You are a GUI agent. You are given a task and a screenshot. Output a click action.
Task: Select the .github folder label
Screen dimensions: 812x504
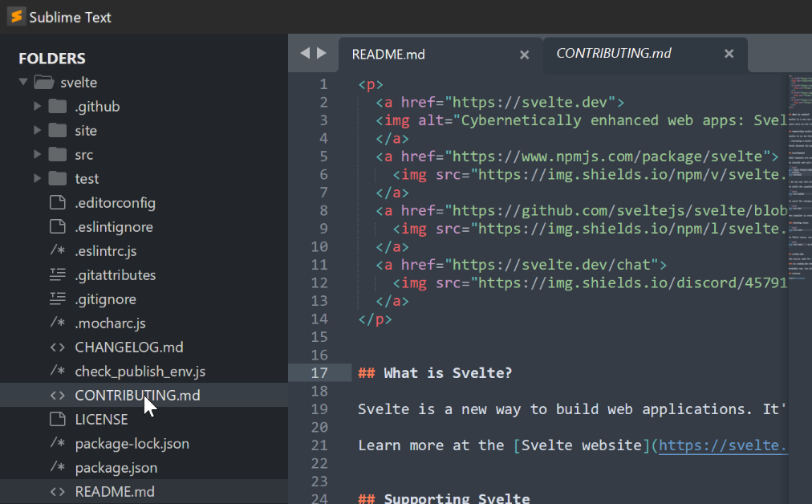coord(97,106)
